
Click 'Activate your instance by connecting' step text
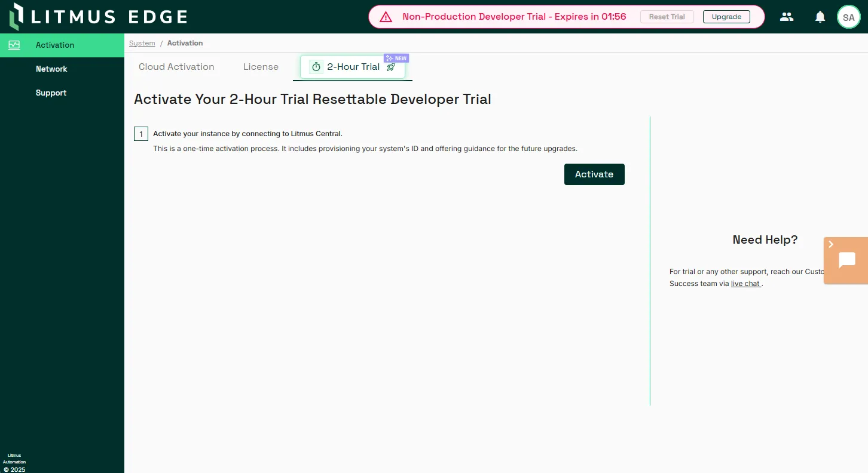tap(247, 134)
